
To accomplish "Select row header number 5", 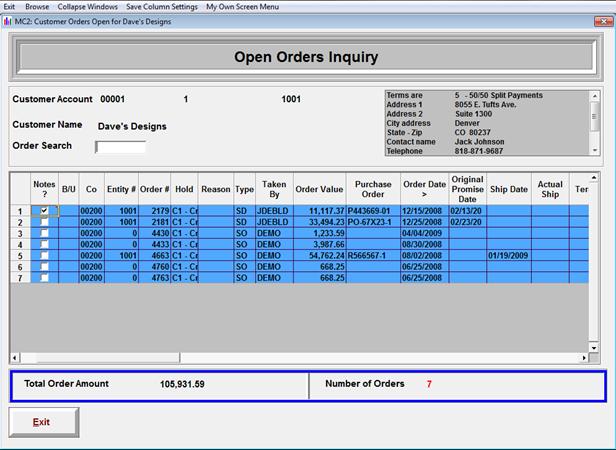I will point(20,256).
